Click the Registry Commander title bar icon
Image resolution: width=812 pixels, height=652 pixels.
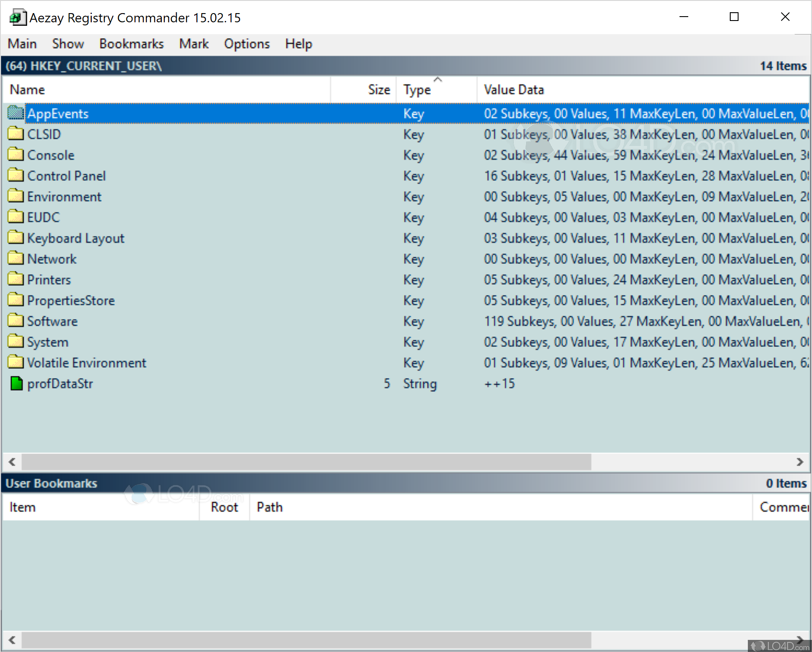coord(17,17)
